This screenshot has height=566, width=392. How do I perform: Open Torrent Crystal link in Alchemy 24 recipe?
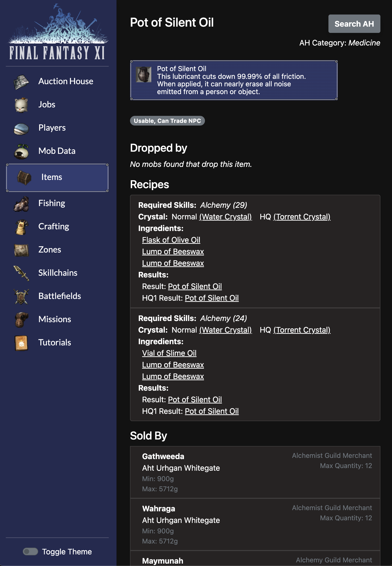tap(302, 330)
